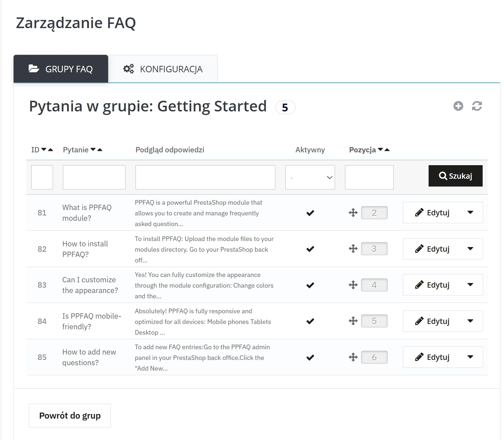Toggle active checkmark for 'How to add new questions?'

[x=310, y=357]
